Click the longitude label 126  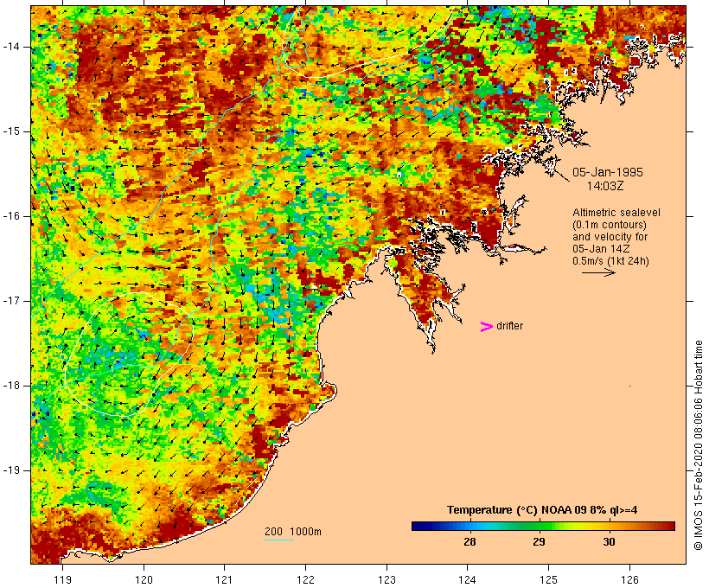tap(629, 579)
